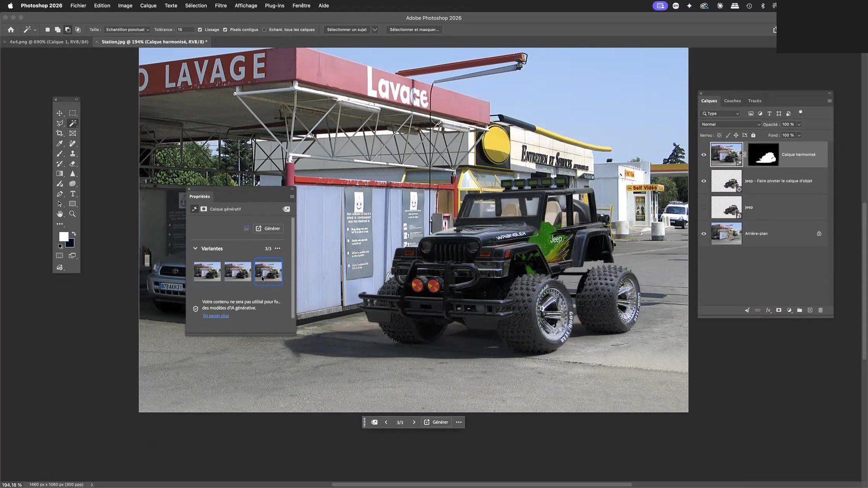Select the History Brush tool
Screen dimensions: 868x488
pos(60,164)
